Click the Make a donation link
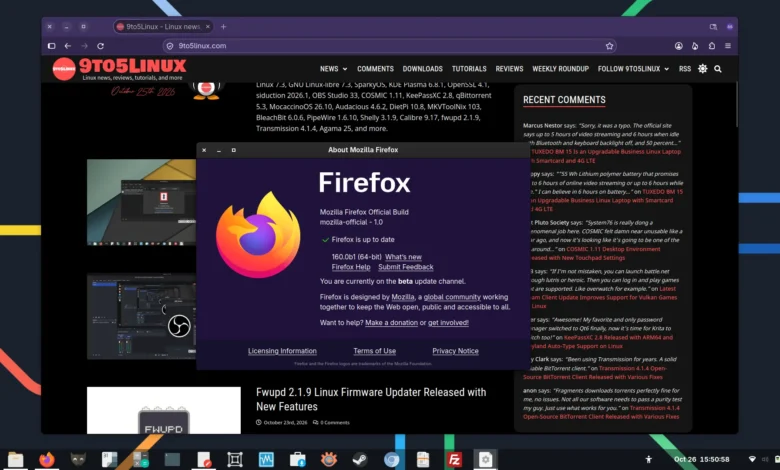The width and height of the screenshot is (780, 470). pos(391,323)
